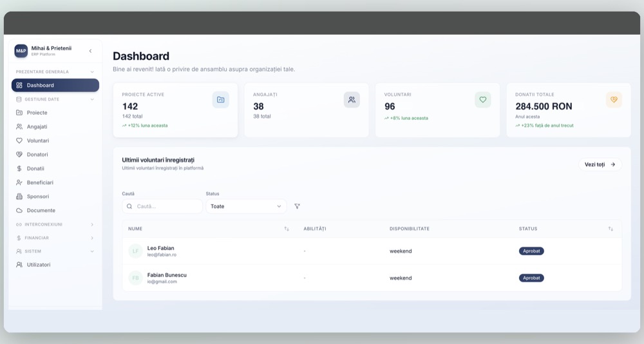This screenshot has width=644, height=344.
Task: Click the name Fabian Bunescu
Action: tap(167, 275)
